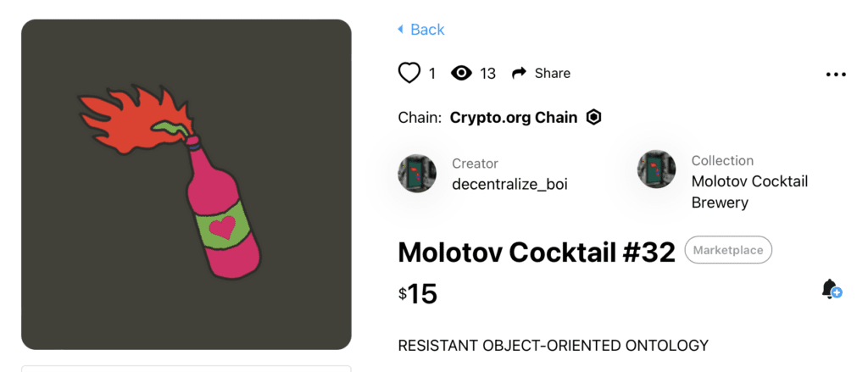Click the Marketplace badge
Screen dimensions: 868x372
pyautogui.click(x=728, y=250)
